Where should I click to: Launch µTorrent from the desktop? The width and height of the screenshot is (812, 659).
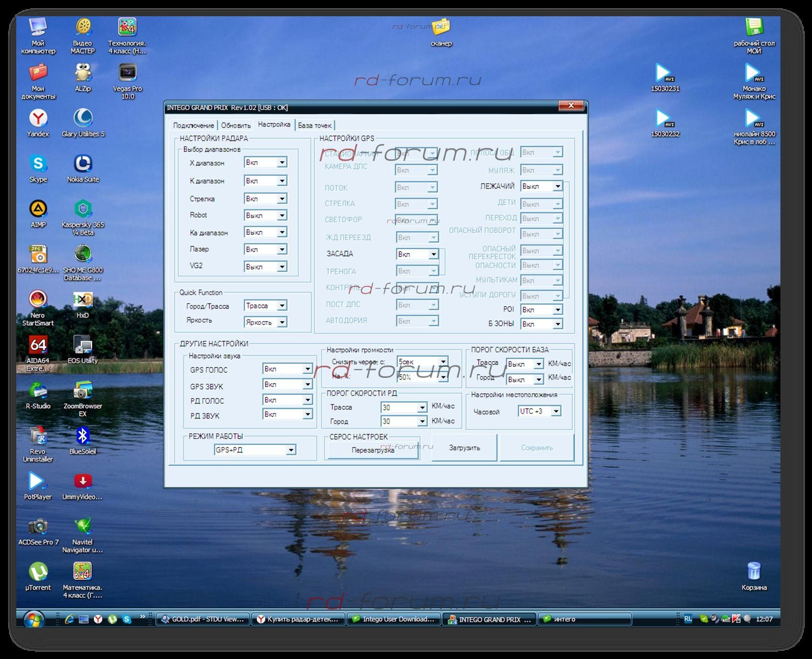pyautogui.click(x=38, y=572)
